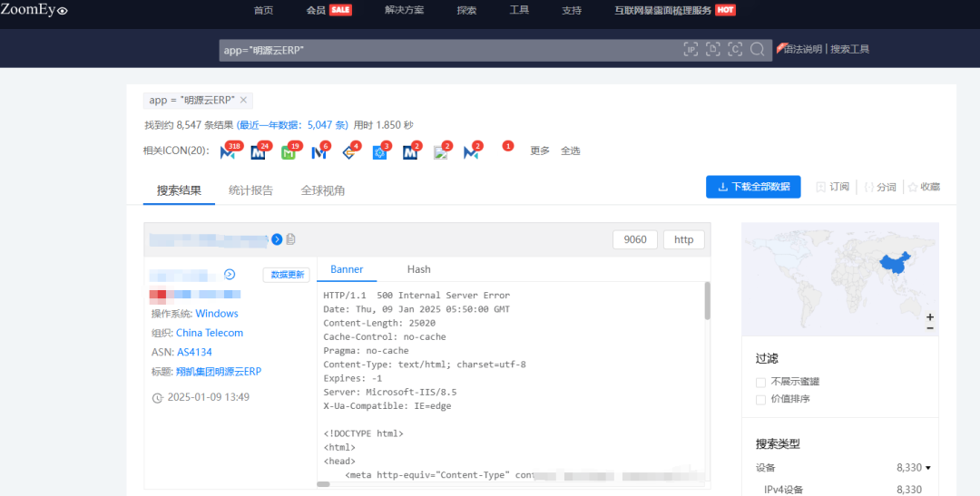
Task: Open 搜索工具 link
Action: pos(850,49)
